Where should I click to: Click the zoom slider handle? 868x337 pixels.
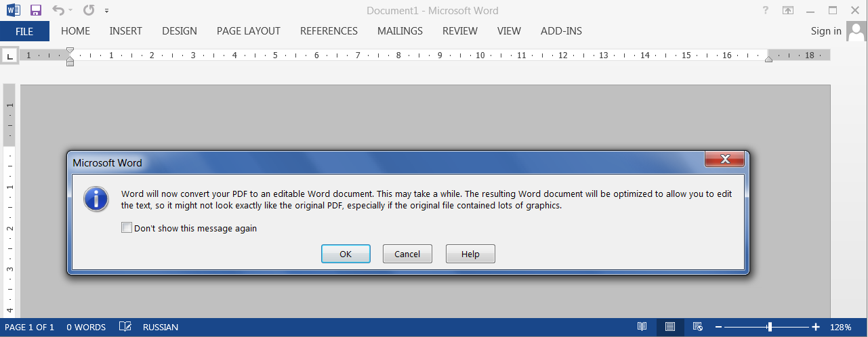[x=770, y=328]
